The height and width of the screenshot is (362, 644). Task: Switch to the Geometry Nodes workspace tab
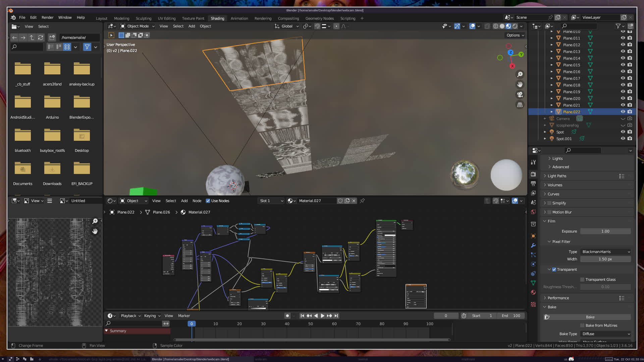click(x=319, y=18)
